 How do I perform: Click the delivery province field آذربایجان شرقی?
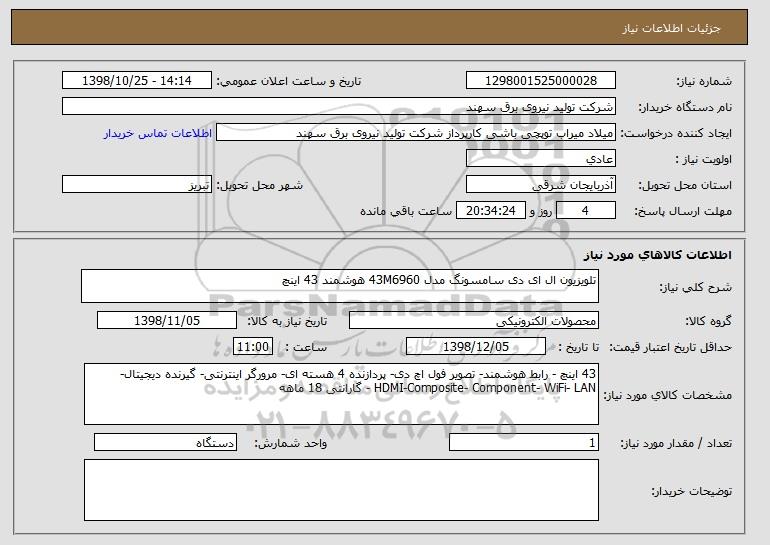coord(541,185)
